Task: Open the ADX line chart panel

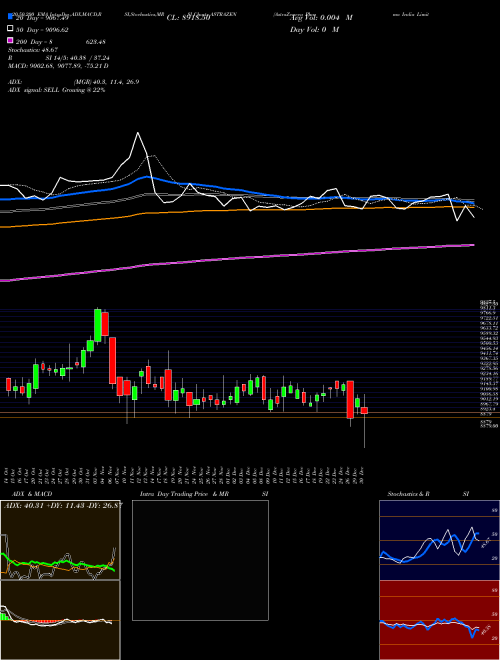Action: (x=60, y=540)
